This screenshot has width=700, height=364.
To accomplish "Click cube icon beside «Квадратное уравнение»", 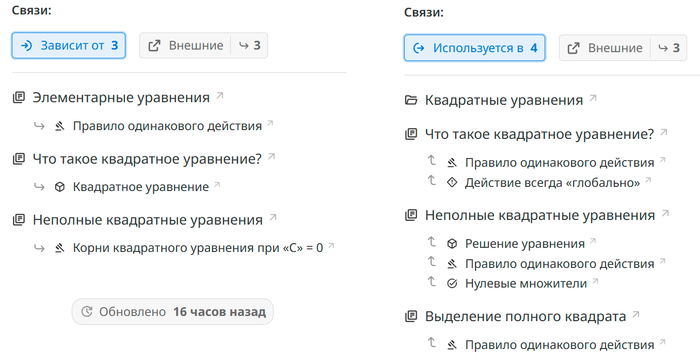I will pyautogui.click(x=60, y=187).
